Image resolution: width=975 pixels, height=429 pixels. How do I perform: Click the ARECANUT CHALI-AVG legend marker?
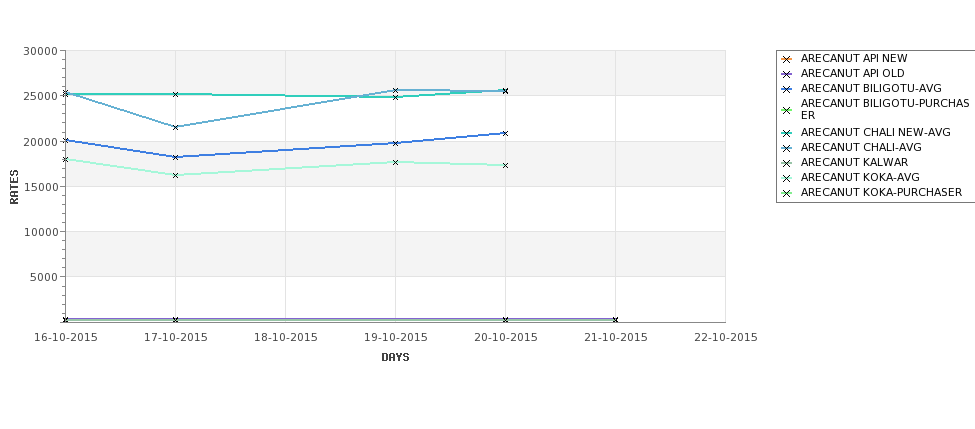coord(787,148)
